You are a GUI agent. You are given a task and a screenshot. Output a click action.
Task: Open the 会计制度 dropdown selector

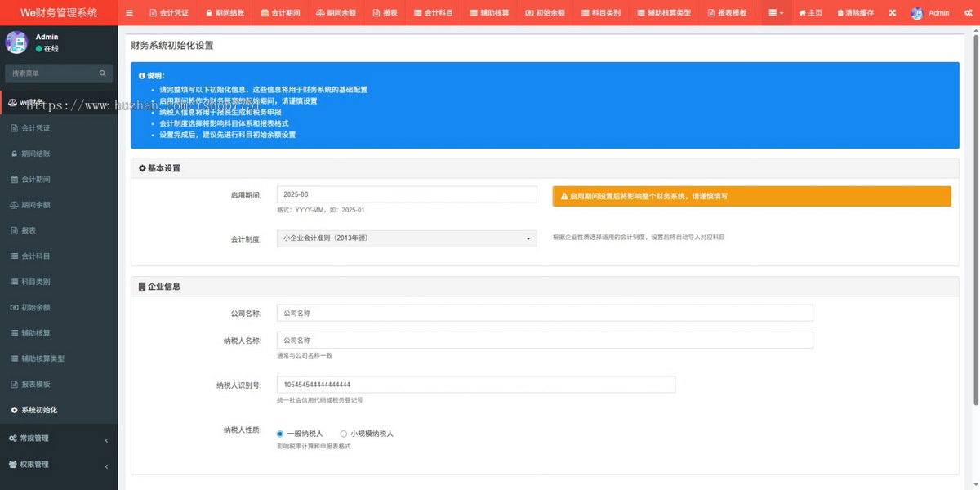pyautogui.click(x=406, y=238)
